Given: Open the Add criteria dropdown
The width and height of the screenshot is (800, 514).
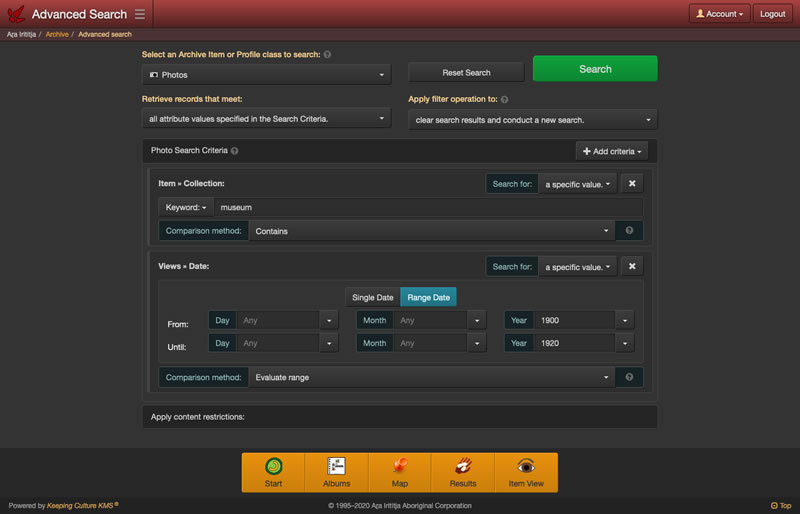Looking at the screenshot, I should pos(612,151).
